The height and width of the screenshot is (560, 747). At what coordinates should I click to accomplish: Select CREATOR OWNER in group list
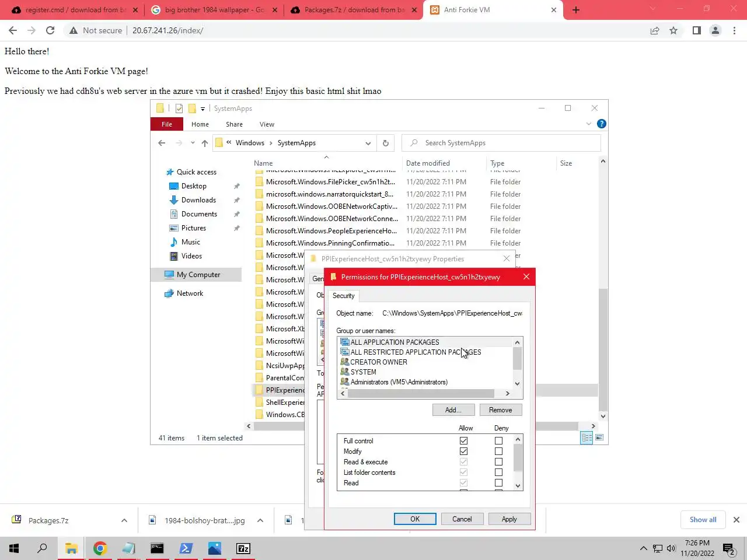click(379, 362)
